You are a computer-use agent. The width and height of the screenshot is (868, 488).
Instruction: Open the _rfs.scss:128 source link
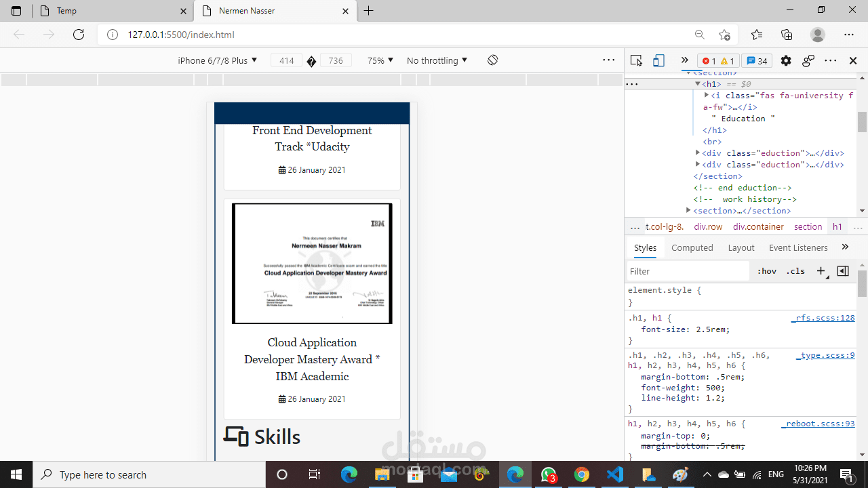(823, 318)
